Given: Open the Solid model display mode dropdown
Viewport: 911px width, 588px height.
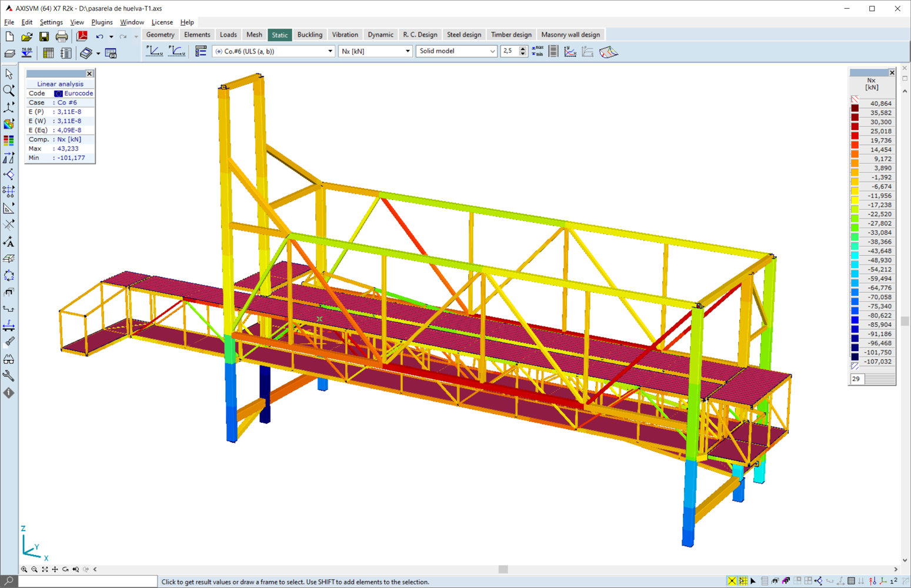Looking at the screenshot, I should 456,51.
